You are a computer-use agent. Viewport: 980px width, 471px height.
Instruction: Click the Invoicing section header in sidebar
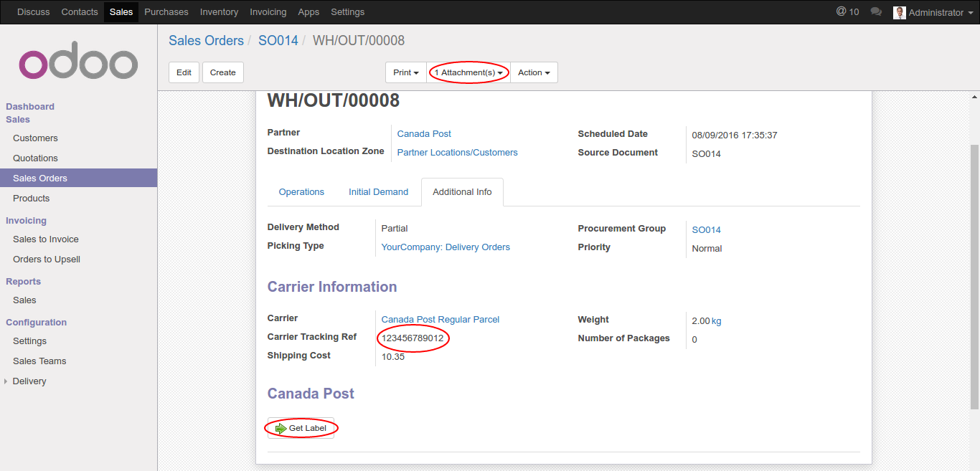(x=26, y=221)
